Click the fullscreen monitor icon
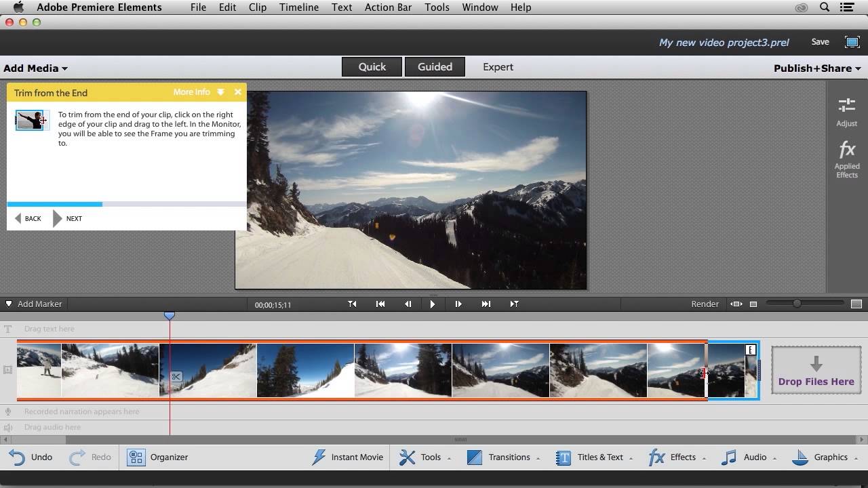The width and height of the screenshot is (868, 488). [852, 42]
